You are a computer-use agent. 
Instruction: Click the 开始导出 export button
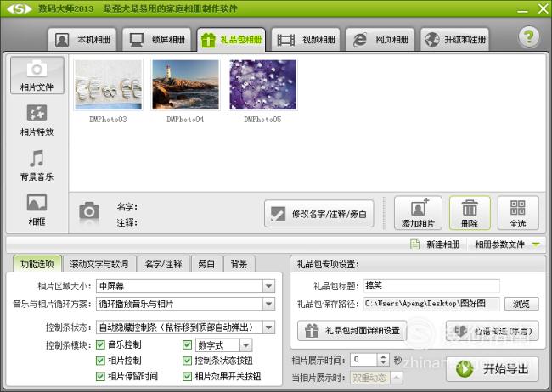(x=493, y=369)
